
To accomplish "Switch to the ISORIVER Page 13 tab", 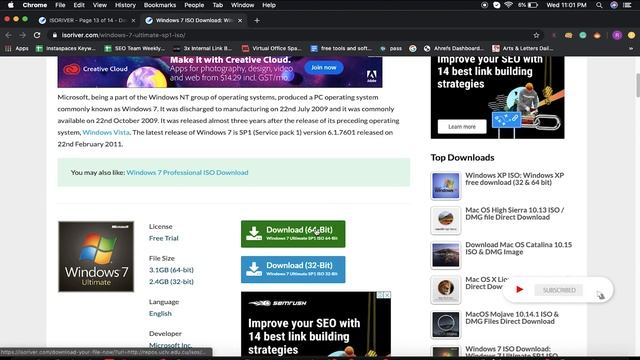I will 87,20.
